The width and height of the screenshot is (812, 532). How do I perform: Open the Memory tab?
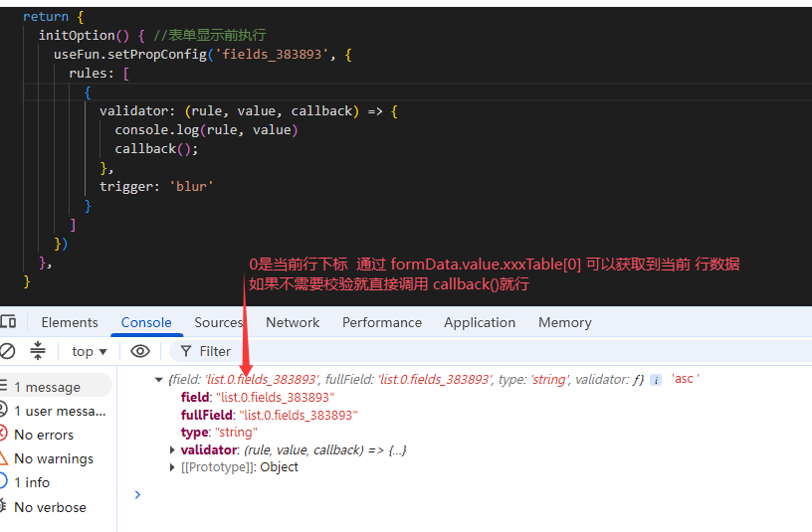(565, 322)
